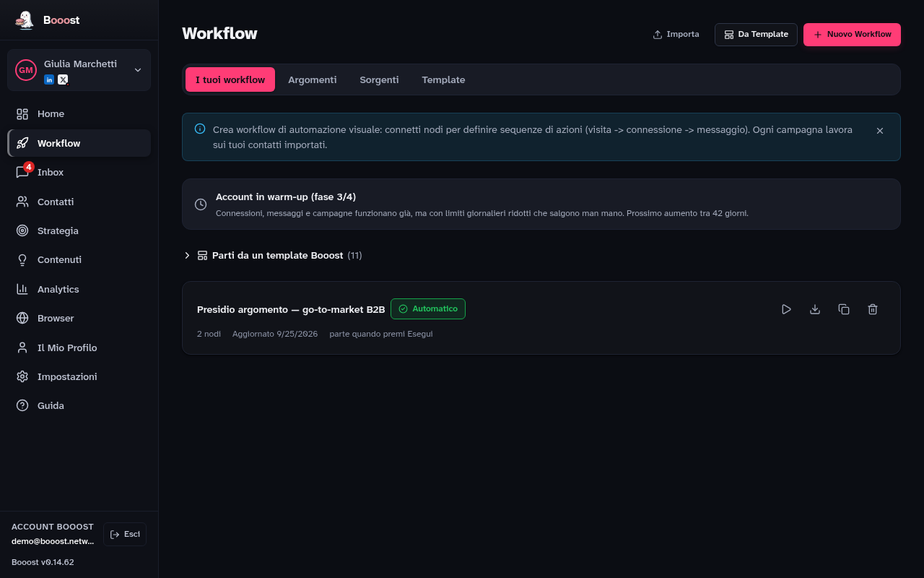Viewport: 924px width, 578px height.
Task: Dismiss the blue info banner
Action: tap(880, 131)
